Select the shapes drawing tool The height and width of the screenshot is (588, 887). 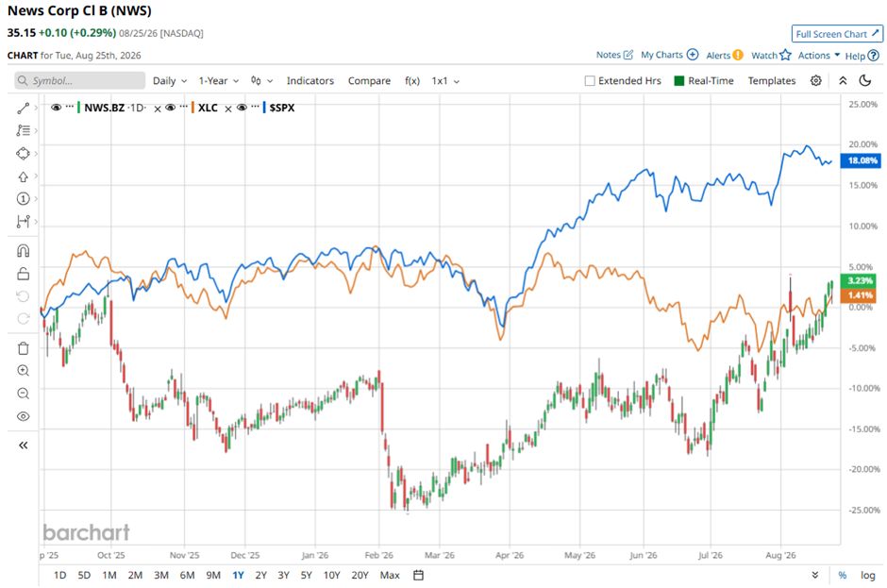[23, 153]
